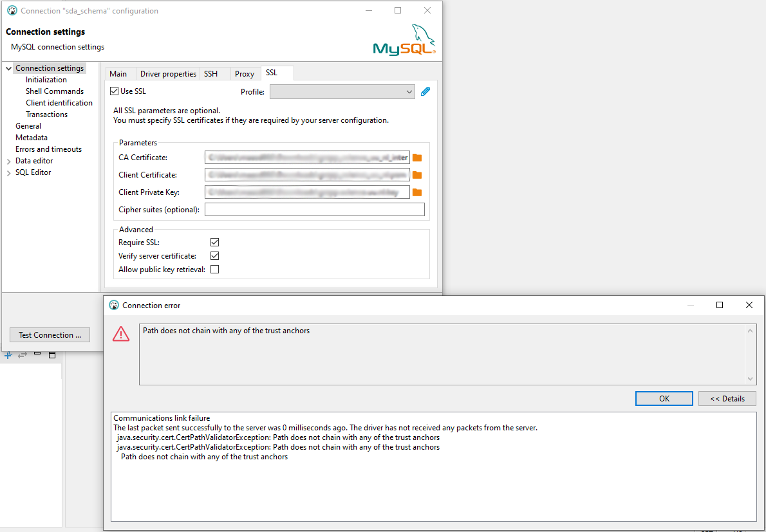Browse for the Client Certificate file
The height and width of the screenshot is (532, 766).
click(418, 174)
